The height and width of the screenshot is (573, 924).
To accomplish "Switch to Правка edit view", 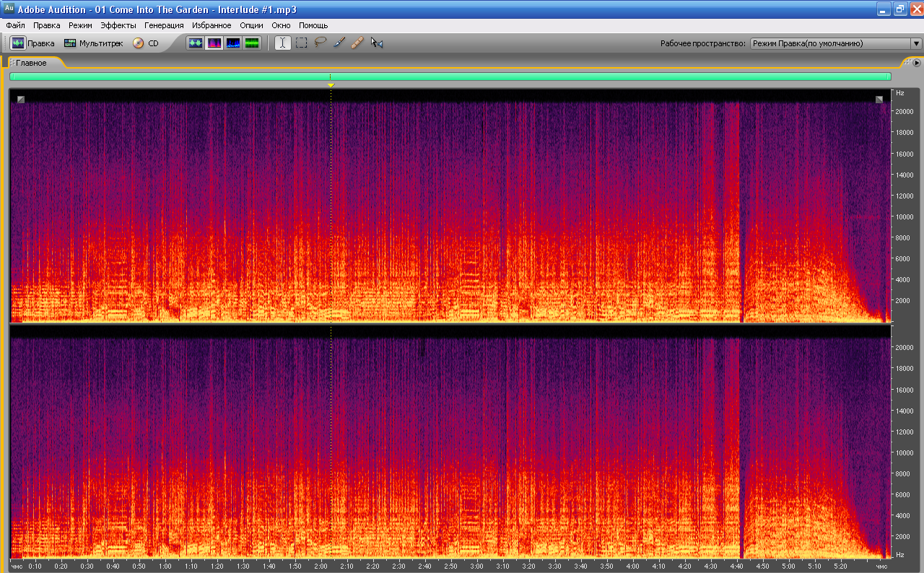I will point(33,43).
